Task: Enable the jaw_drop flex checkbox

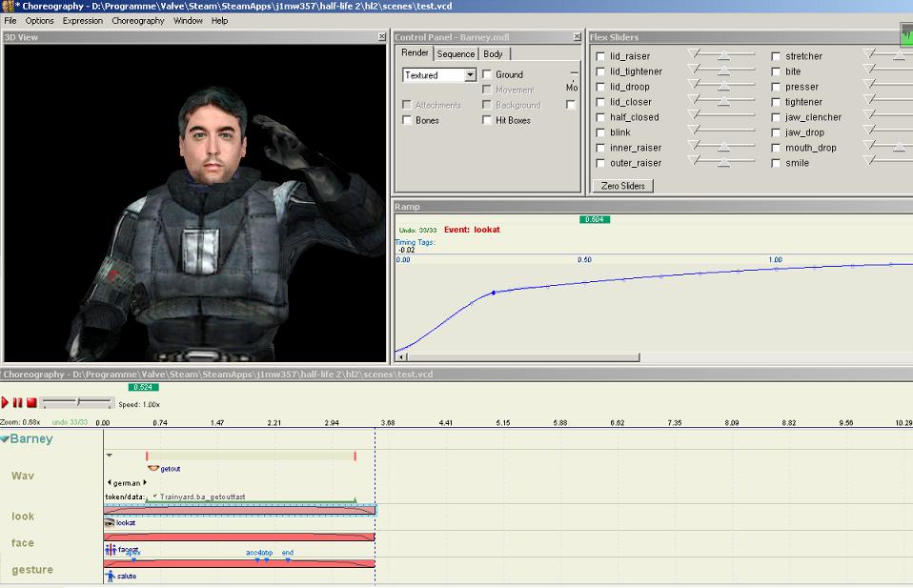Action: 776,132
